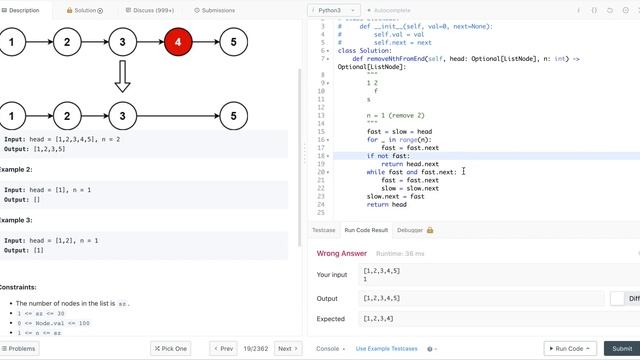
Task: Submit the solution
Action: 622,349
